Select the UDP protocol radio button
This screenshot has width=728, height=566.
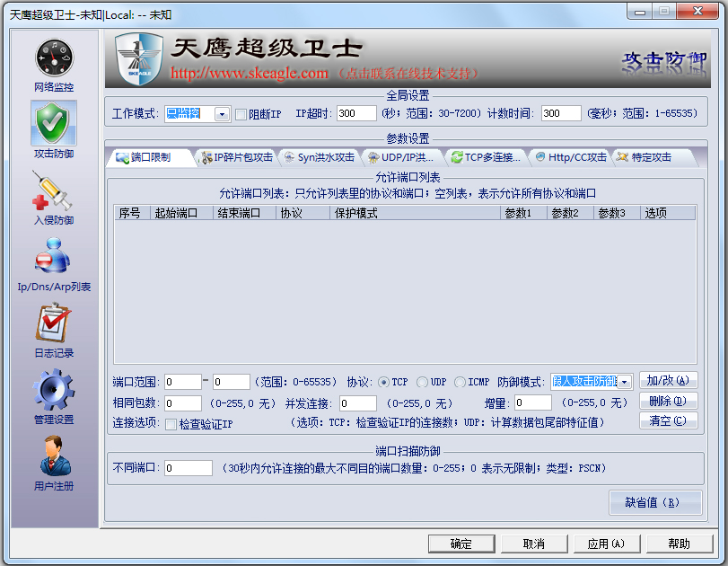coord(422,382)
